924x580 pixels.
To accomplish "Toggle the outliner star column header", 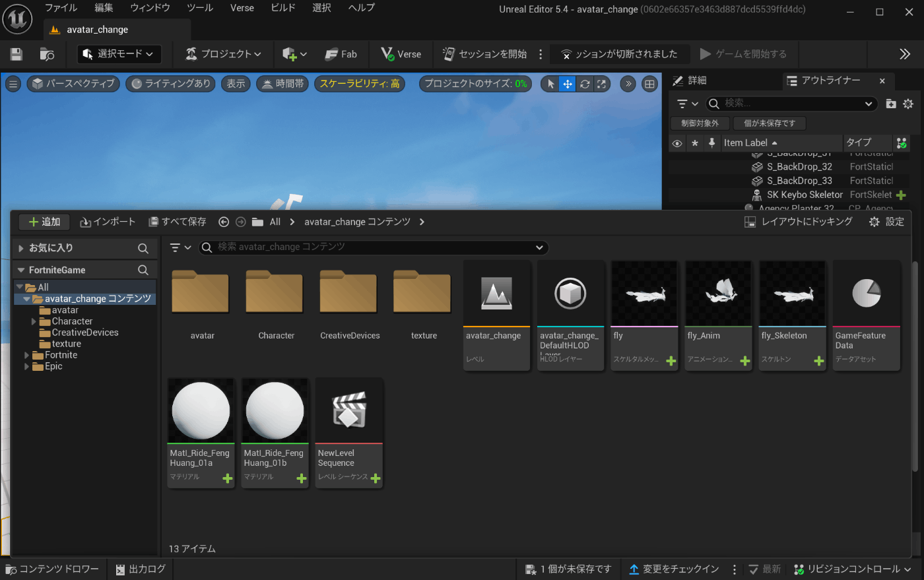I will pos(695,143).
